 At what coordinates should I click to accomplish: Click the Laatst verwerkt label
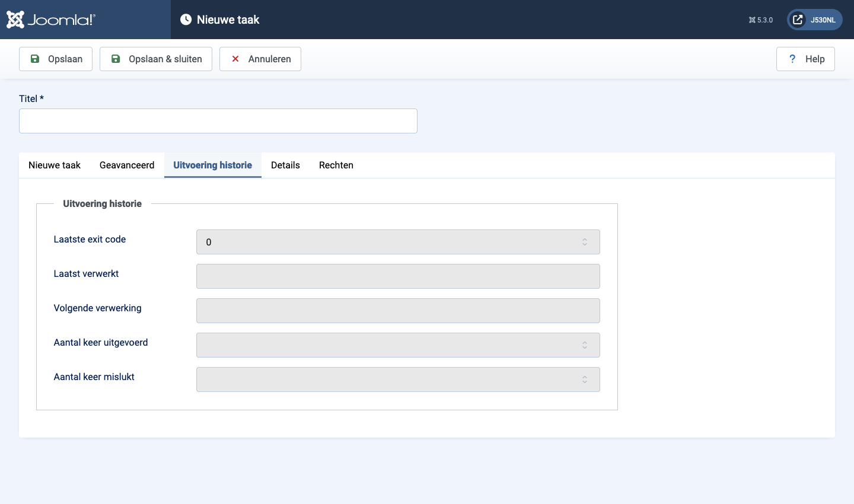[x=86, y=274]
